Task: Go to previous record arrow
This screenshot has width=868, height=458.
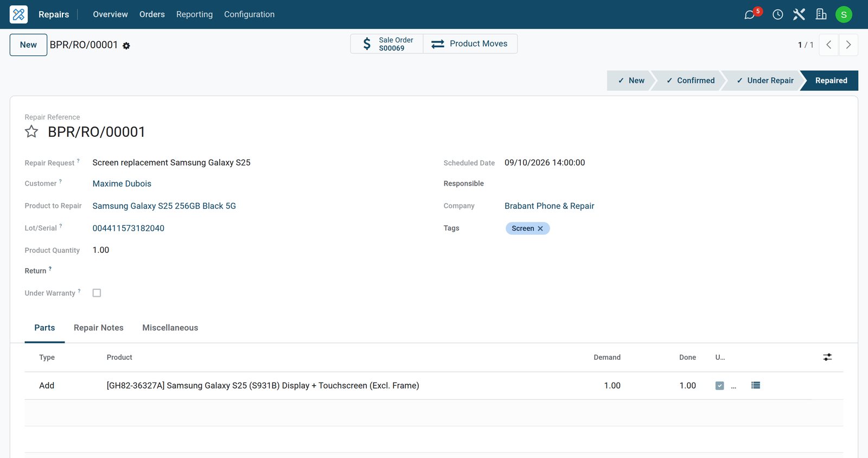Action: (x=829, y=45)
